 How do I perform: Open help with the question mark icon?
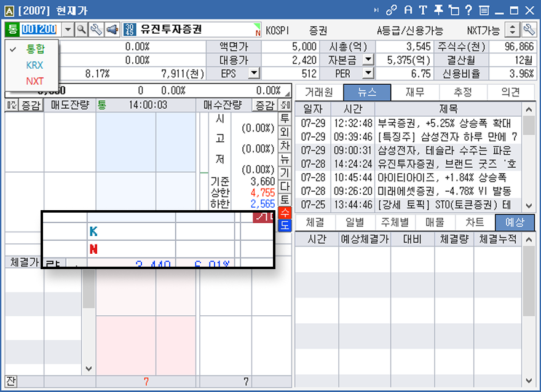(468, 10)
